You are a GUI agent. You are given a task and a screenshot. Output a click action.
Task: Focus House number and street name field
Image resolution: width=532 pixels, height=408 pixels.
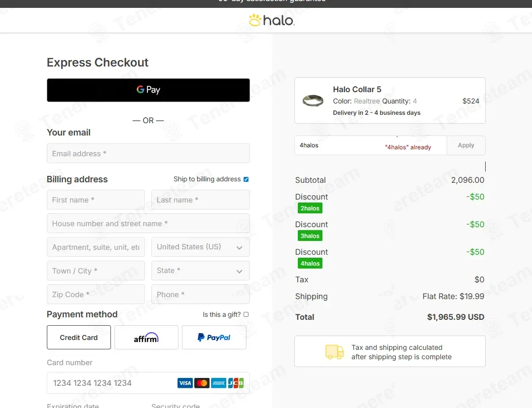coord(148,224)
